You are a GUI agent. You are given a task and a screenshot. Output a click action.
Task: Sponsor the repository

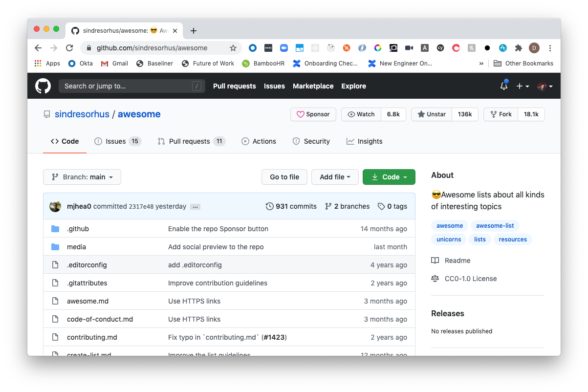pos(313,114)
